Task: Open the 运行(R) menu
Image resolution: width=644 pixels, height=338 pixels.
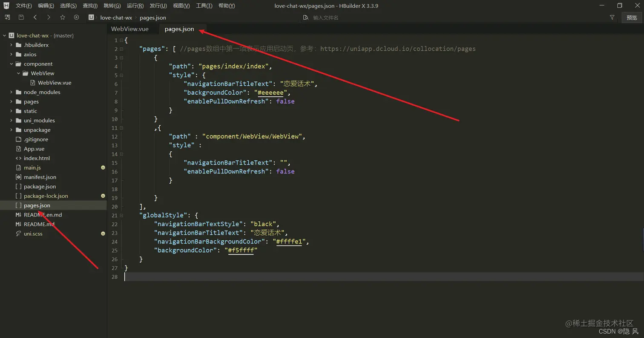Action: [x=135, y=6]
